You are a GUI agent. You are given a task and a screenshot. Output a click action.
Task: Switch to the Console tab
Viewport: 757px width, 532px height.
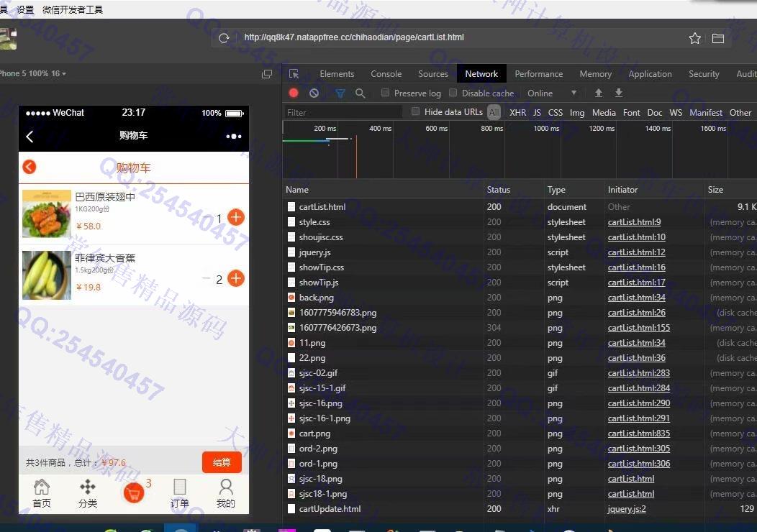(x=386, y=74)
